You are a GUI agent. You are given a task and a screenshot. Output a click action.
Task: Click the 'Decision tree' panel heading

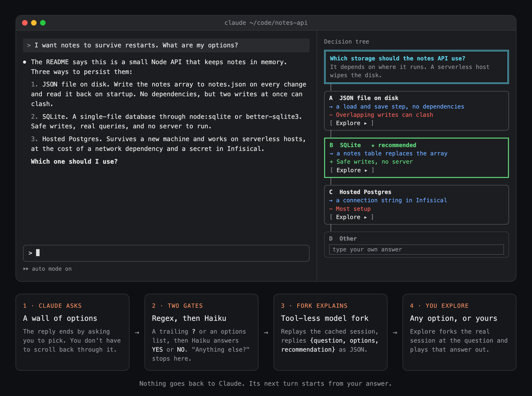pos(346,42)
